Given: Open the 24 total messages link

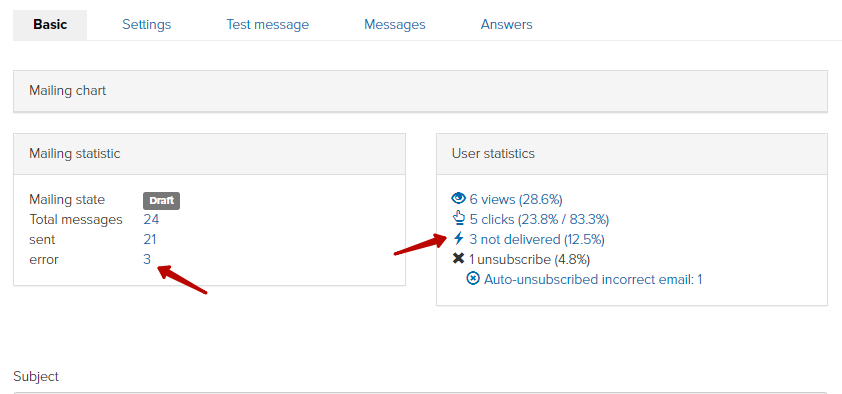Looking at the screenshot, I should [151, 220].
